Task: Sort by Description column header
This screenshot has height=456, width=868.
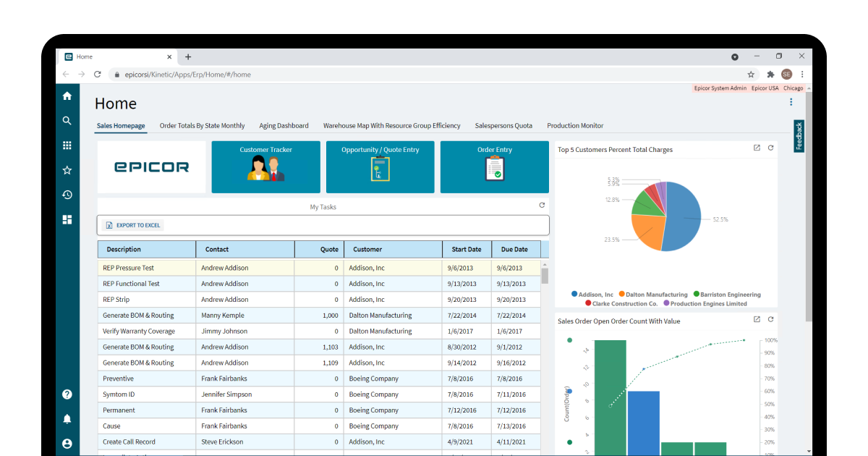Action: (147, 250)
